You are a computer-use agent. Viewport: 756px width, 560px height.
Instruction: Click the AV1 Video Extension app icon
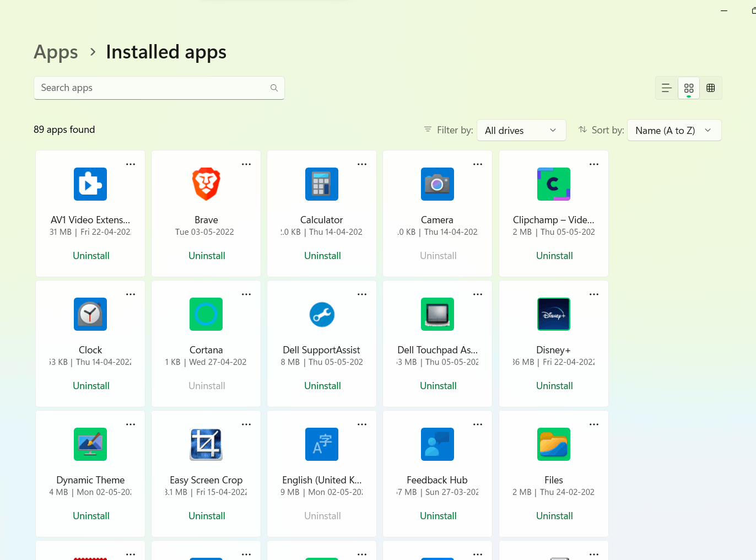click(x=90, y=184)
